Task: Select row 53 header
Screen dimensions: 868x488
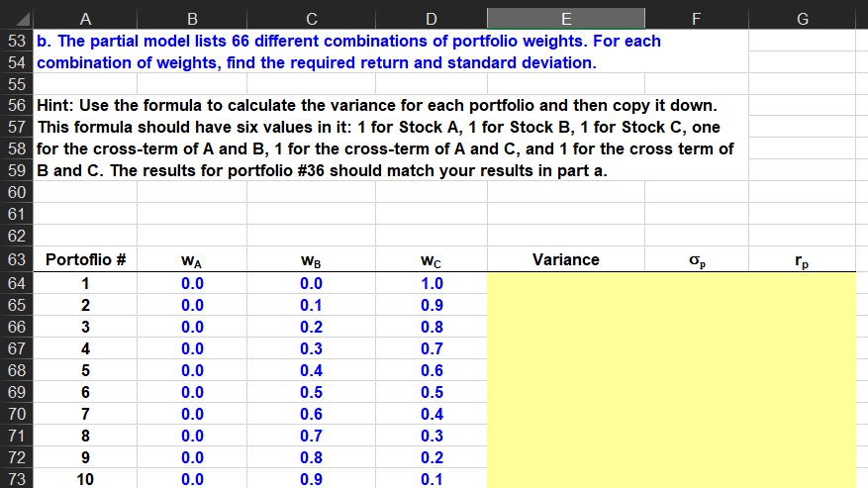Action: (x=17, y=41)
